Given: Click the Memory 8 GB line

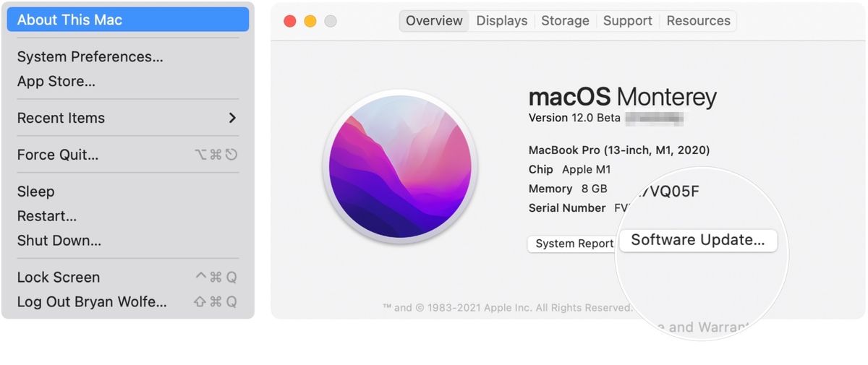Looking at the screenshot, I should pyautogui.click(x=568, y=189).
